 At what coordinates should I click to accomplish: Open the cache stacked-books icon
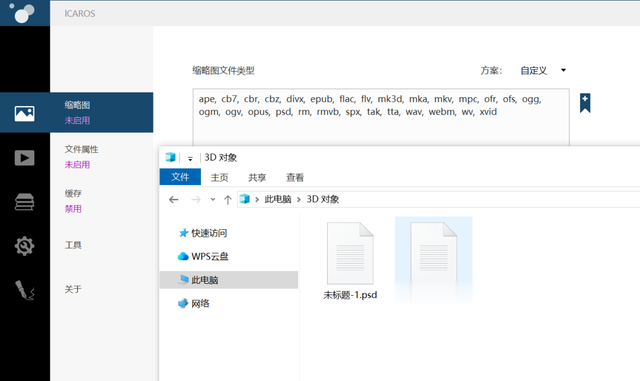pos(24,202)
